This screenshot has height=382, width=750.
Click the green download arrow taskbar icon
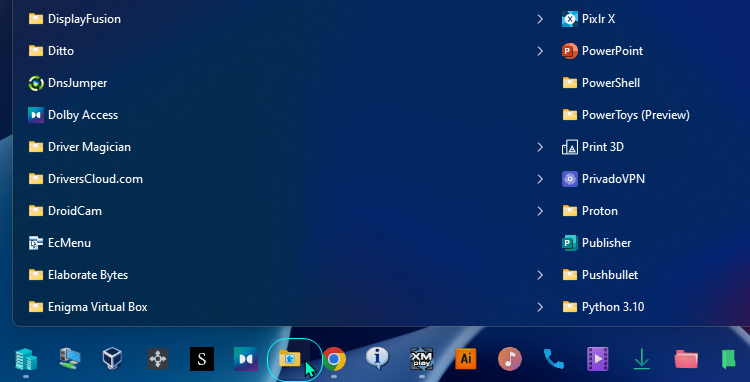pos(642,360)
